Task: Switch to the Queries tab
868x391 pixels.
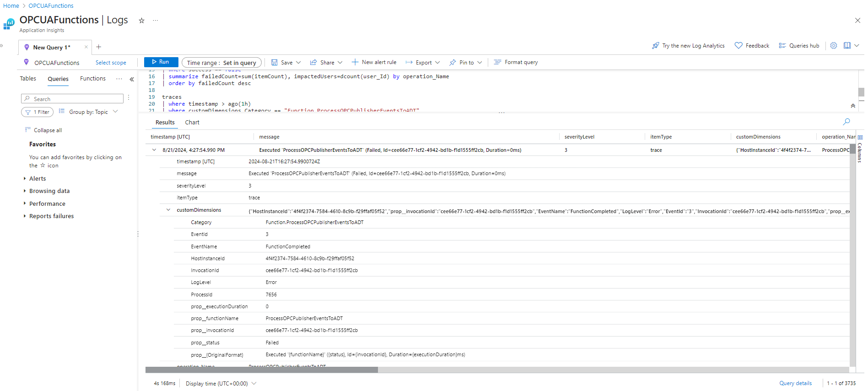Action: click(x=58, y=79)
